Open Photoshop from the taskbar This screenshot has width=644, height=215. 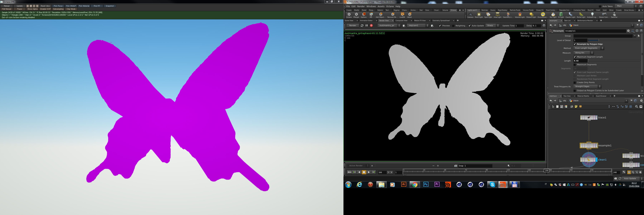pyautogui.click(x=426, y=185)
